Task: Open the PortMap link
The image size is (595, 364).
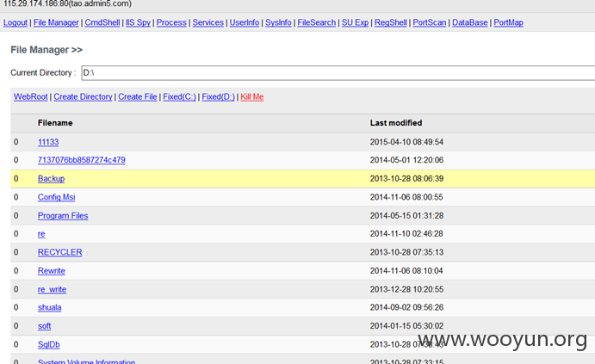Action: point(509,22)
